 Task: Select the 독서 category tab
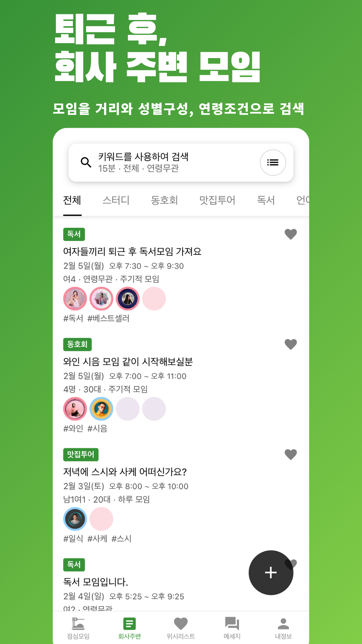point(266,200)
